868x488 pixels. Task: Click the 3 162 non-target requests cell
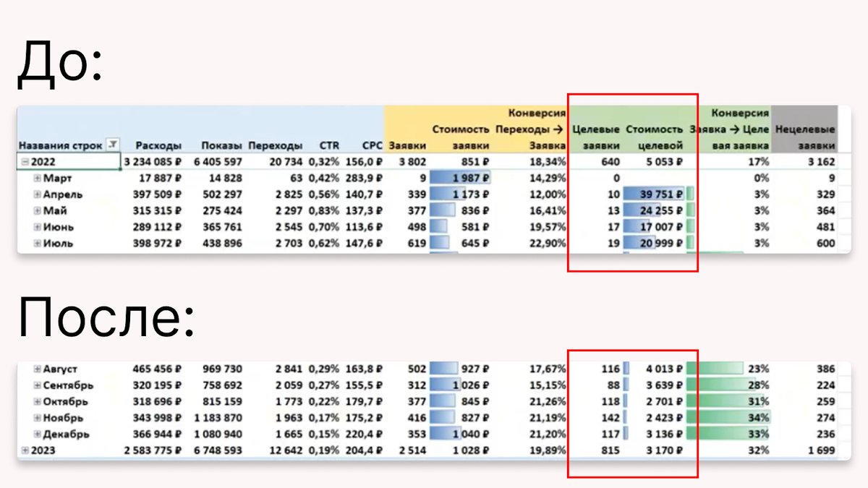coord(821,162)
